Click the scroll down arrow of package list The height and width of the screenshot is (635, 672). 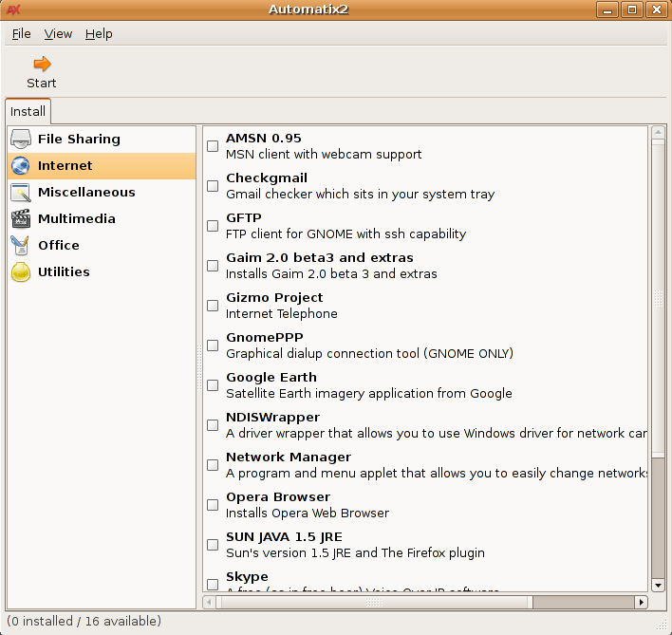click(x=658, y=585)
